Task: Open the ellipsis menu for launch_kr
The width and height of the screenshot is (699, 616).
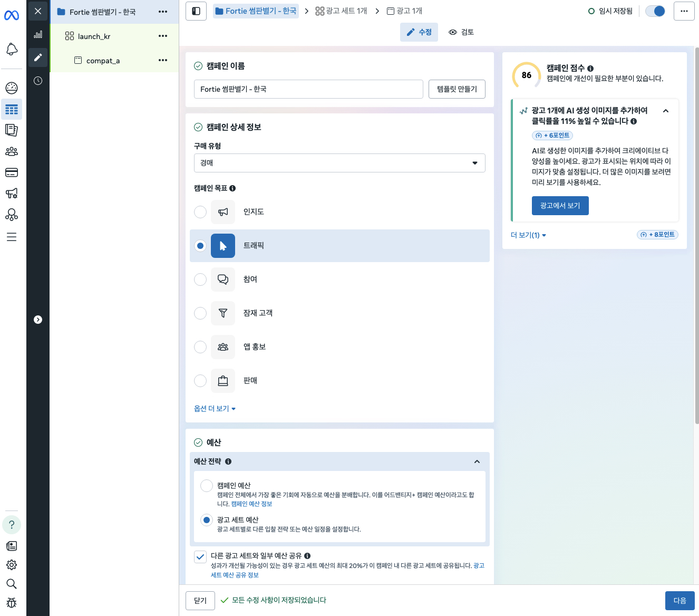Action: coord(162,36)
